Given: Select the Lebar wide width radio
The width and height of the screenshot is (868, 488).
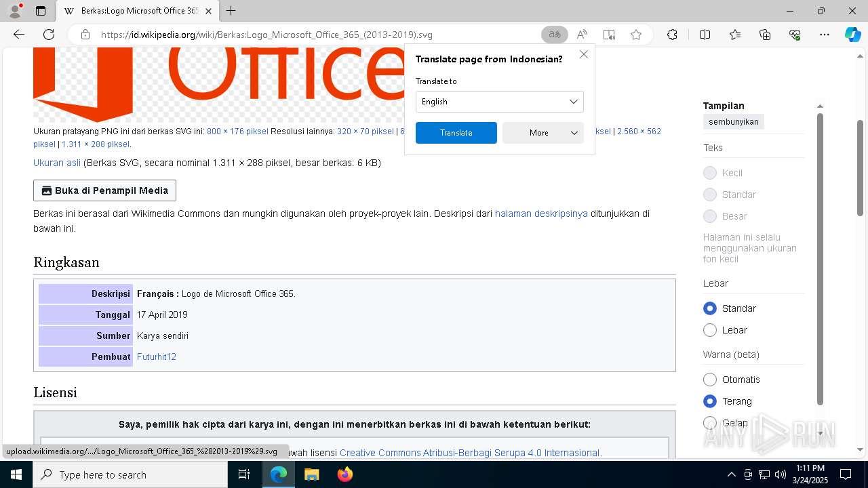Looking at the screenshot, I should click(x=710, y=330).
